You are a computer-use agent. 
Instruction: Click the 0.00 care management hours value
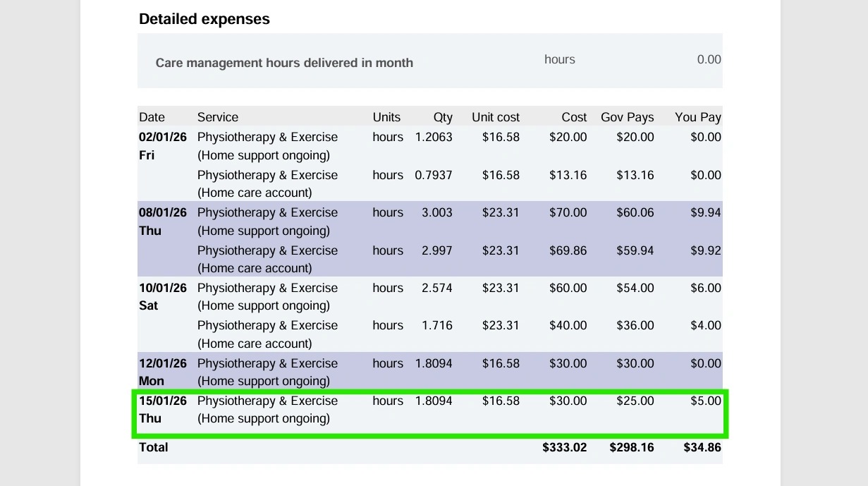point(709,60)
